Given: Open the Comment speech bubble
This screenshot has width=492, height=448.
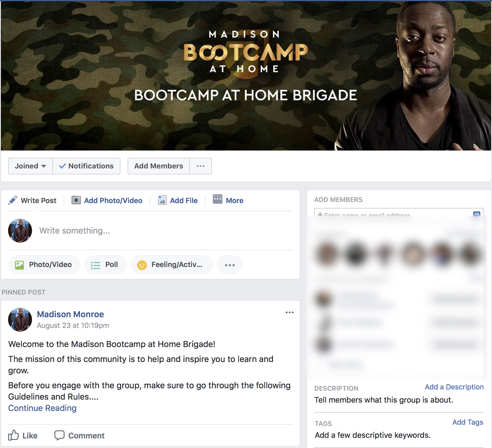Looking at the screenshot, I should (x=80, y=435).
